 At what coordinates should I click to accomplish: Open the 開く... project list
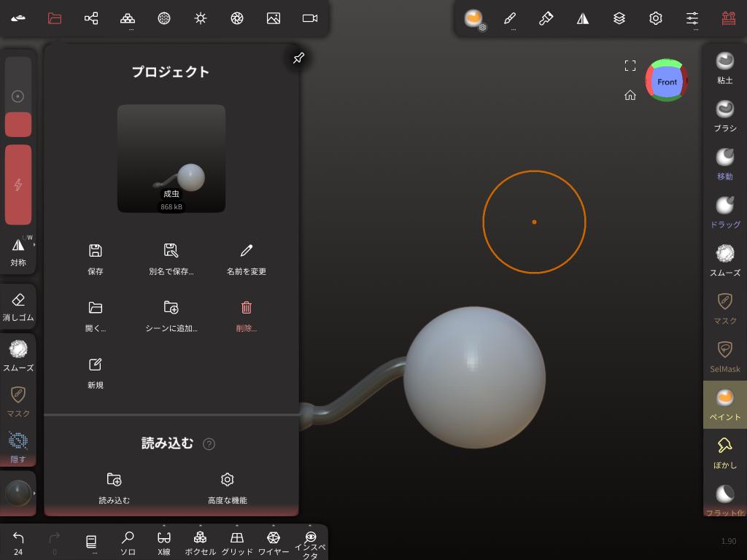(96, 315)
